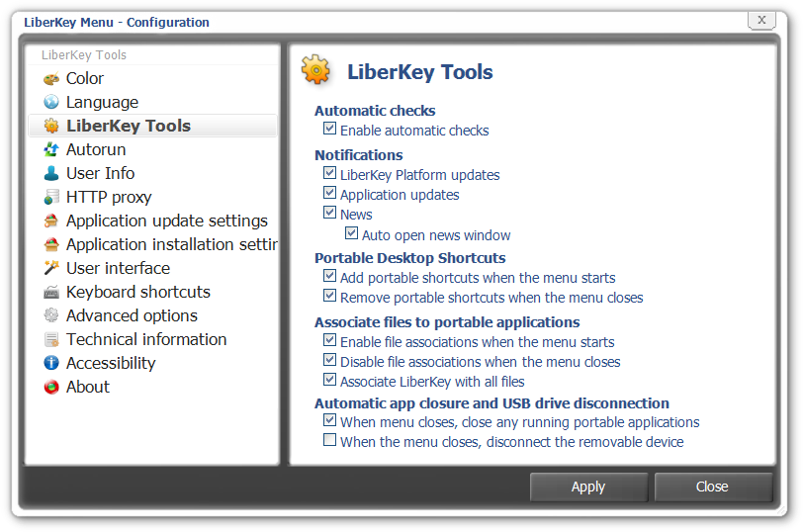This screenshot has width=803, height=532.
Task: Click the Color palette icon in sidebar
Action: coord(51,79)
